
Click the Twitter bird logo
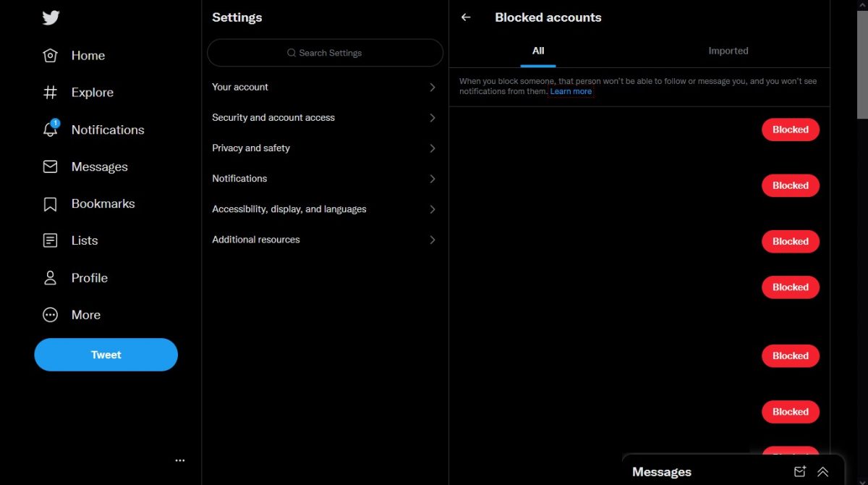51,18
